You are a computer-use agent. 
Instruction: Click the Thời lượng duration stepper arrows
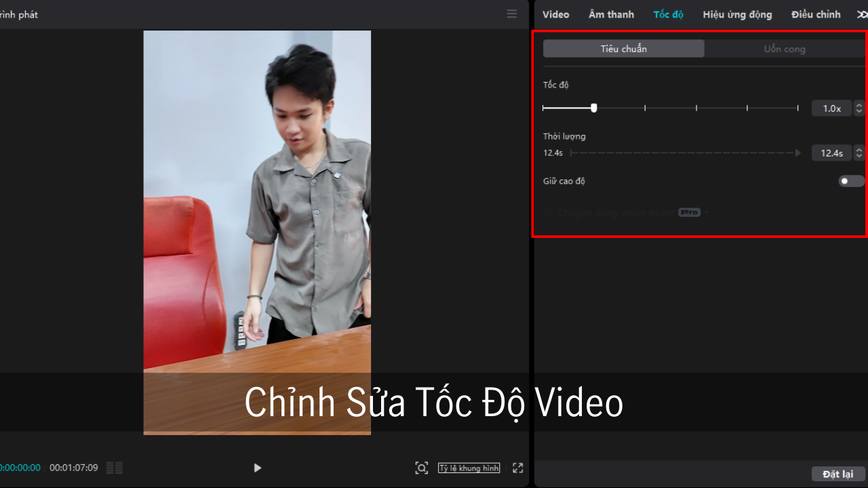point(859,153)
